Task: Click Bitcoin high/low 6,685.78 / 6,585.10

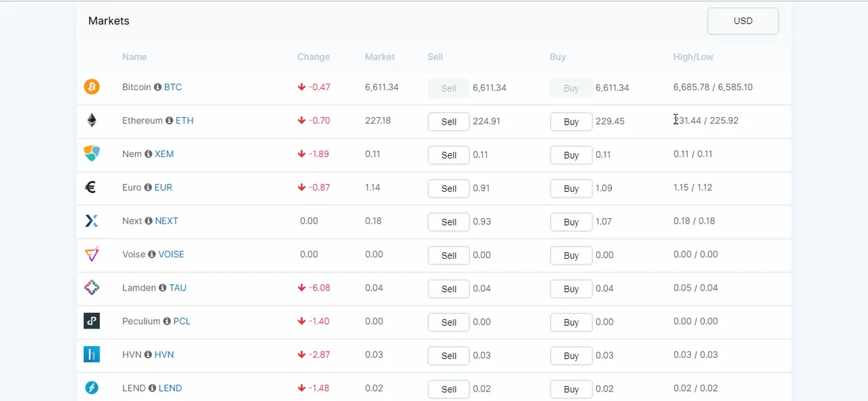Action: coord(713,87)
